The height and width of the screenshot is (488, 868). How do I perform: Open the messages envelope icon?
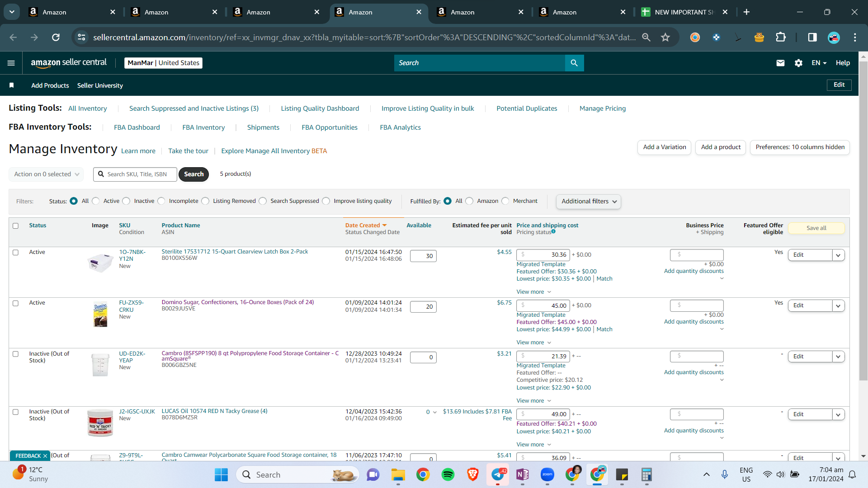[x=780, y=63]
